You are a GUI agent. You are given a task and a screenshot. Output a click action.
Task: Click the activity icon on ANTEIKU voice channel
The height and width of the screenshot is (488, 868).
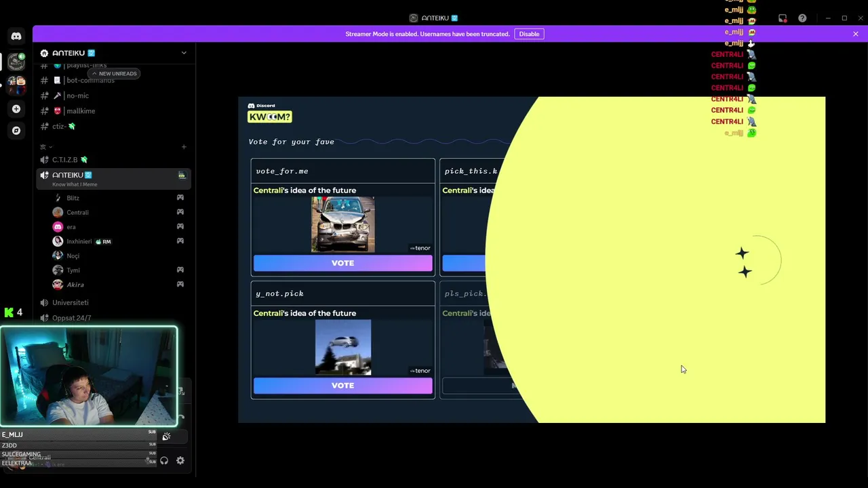[182, 176]
